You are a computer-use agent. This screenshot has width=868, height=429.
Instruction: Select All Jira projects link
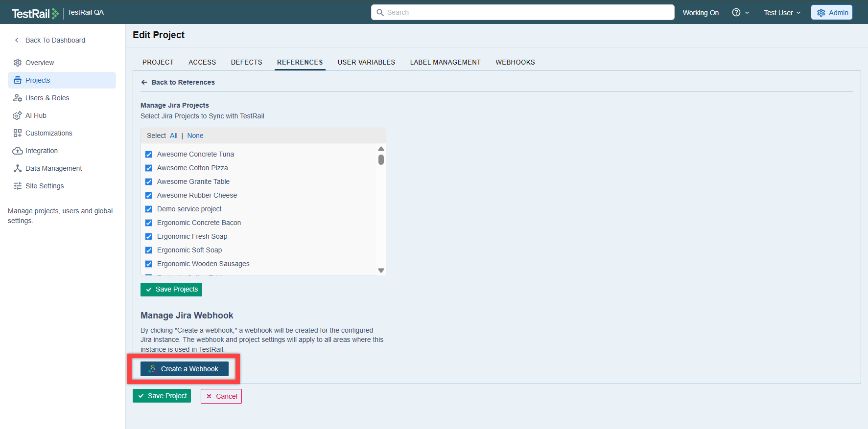point(174,135)
